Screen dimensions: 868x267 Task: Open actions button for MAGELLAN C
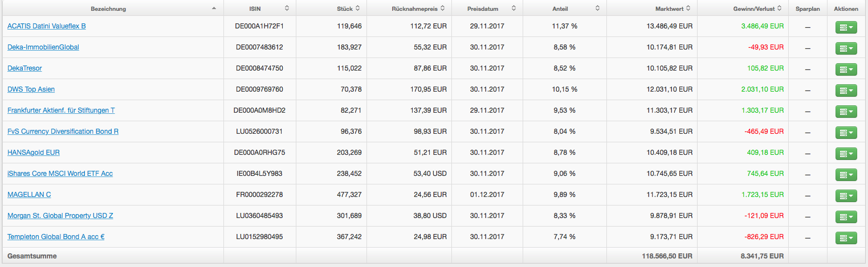coord(846,195)
